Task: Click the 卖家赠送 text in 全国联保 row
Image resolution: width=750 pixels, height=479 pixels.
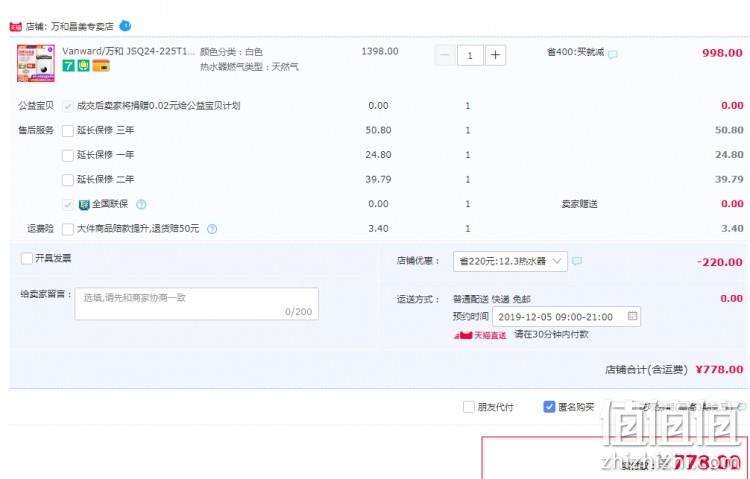Action: 579,204
